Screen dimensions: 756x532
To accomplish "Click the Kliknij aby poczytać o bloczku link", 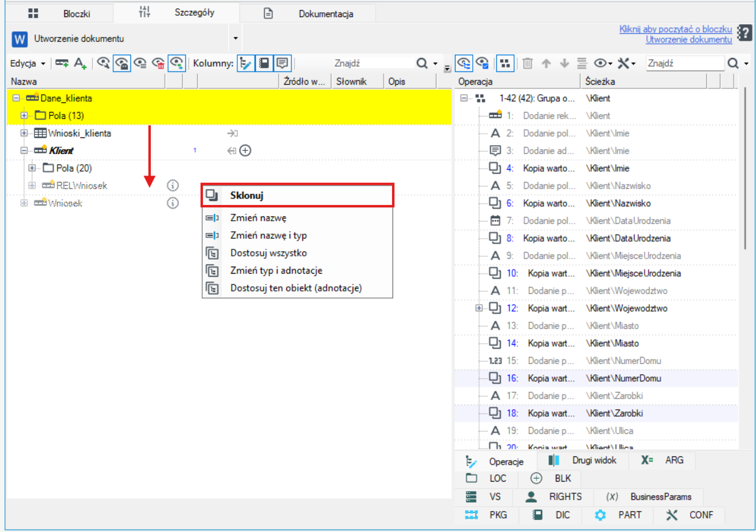I will pyautogui.click(x=675, y=29).
